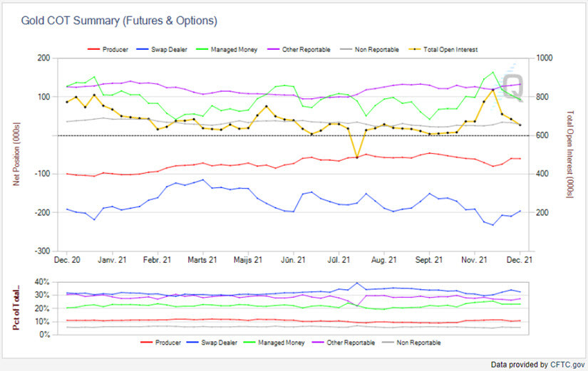Select the Jūn. 21 x-axis label
Image resolution: width=588 pixels, height=371 pixels.
(292, 261)
